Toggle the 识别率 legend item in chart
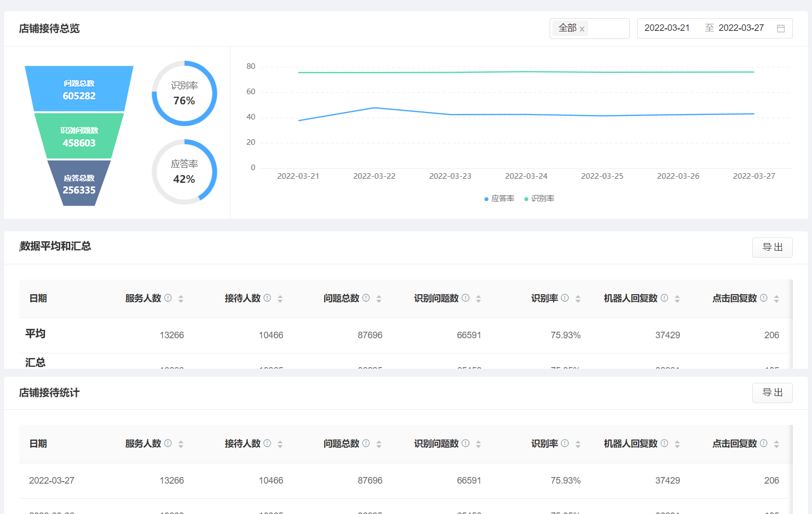Screen dimensions: 812x514 [x=539, y=199]
